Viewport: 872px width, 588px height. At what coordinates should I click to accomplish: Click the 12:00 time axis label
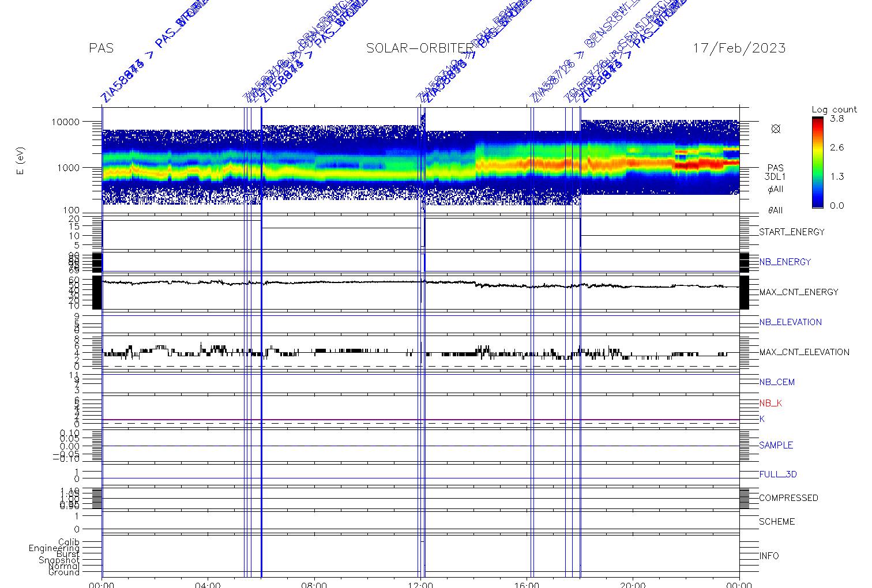[x=420, y=585]
